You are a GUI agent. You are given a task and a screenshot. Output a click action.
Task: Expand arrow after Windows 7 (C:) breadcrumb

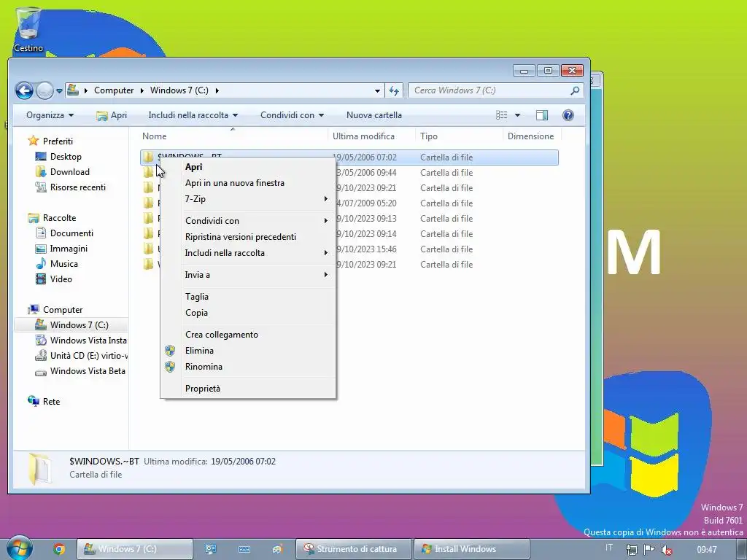217,90
